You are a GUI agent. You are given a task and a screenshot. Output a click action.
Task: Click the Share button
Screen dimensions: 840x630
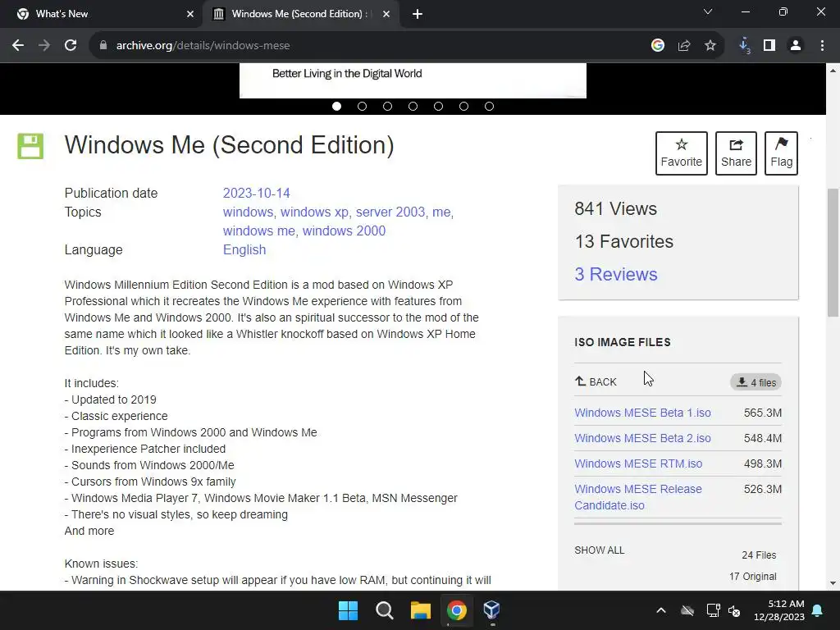(x=736, y=153)
